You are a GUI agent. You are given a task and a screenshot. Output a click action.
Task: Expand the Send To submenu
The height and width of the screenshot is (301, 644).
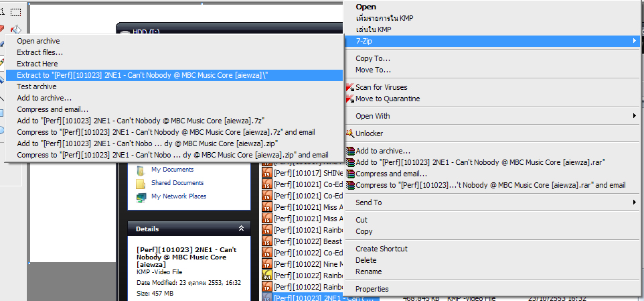[x=493, y=202]
